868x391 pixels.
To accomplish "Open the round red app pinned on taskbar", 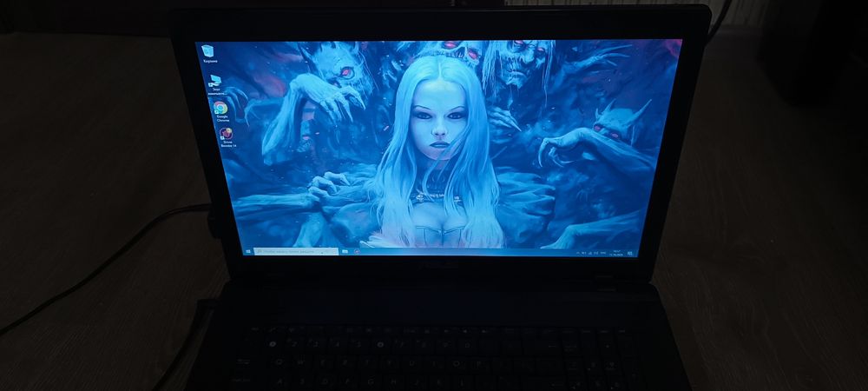I will click(358, 251).
